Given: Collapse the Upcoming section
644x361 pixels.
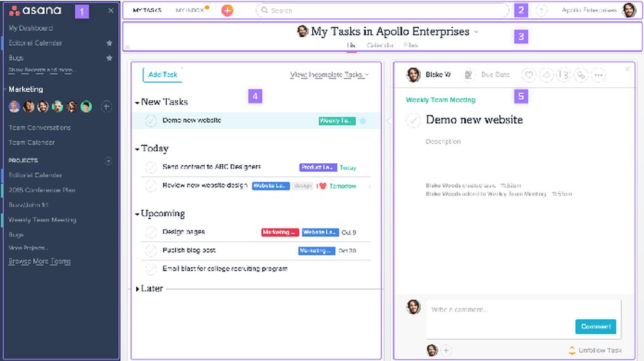Looking at the screenshot, I should point(137,214).
